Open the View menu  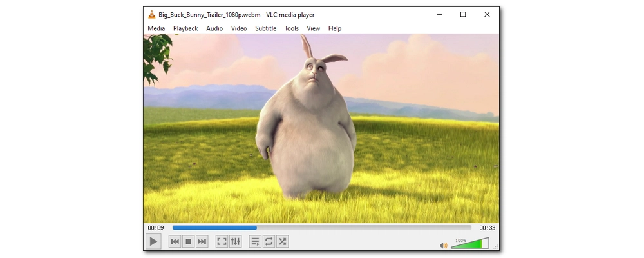(x=314, y=28)
